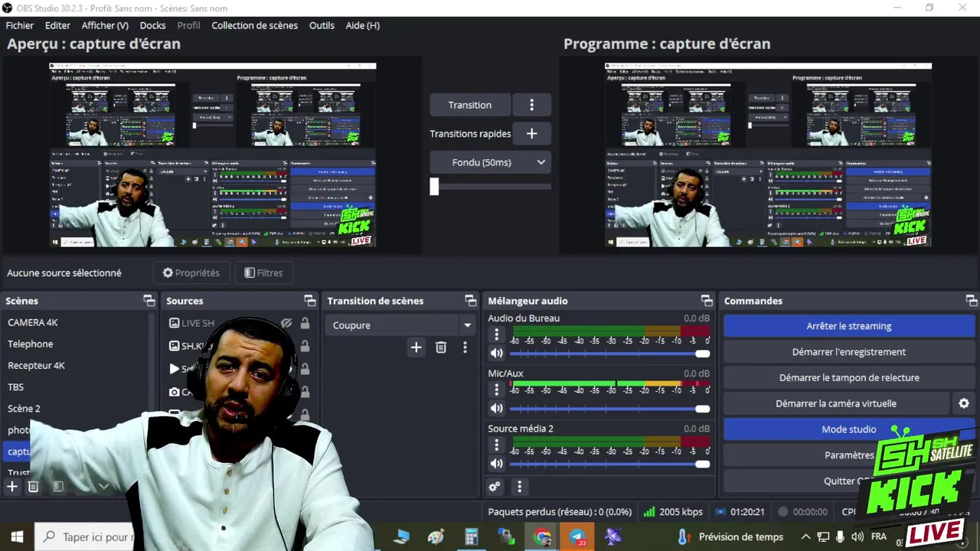Open the Coupure scene transition dropdown
Viewport: 980px width, 551px height.
point(400,325)
